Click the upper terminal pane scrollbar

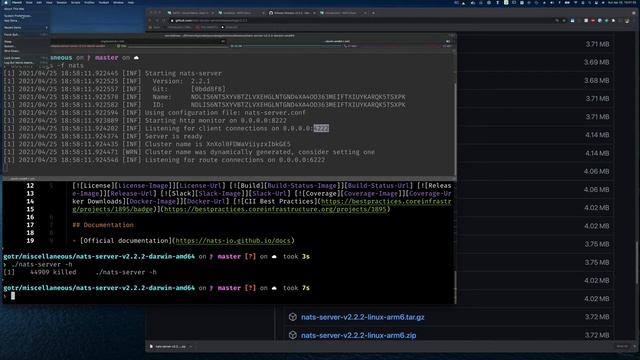(455, 129)
